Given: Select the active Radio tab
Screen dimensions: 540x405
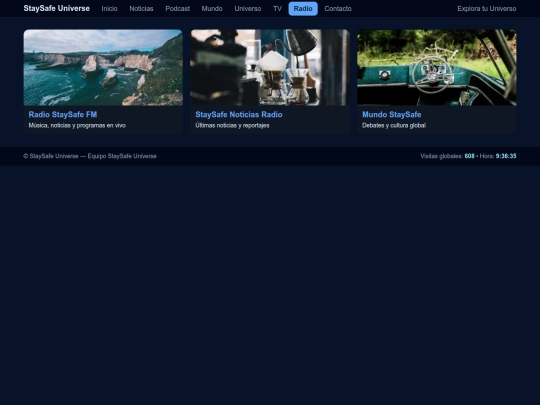Looking at the screenshot, I should click(303, 9).
